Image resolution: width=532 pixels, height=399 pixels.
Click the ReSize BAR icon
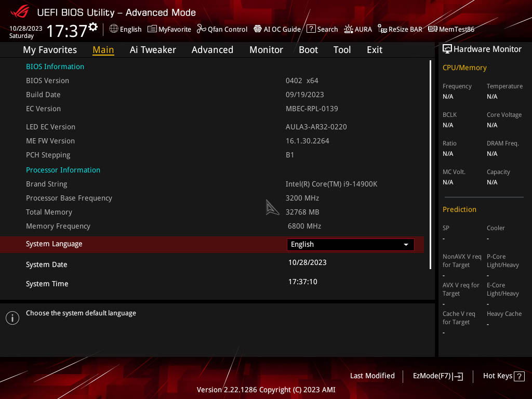382,29
